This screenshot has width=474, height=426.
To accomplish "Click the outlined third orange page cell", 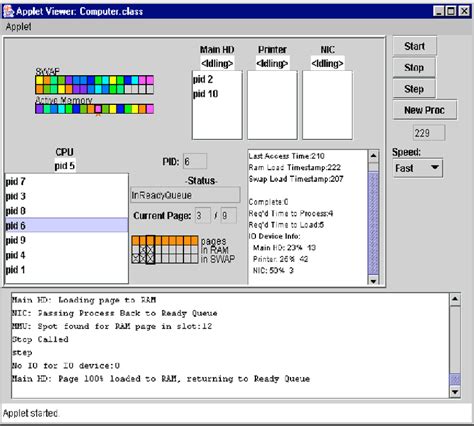I will pos(150,241).
